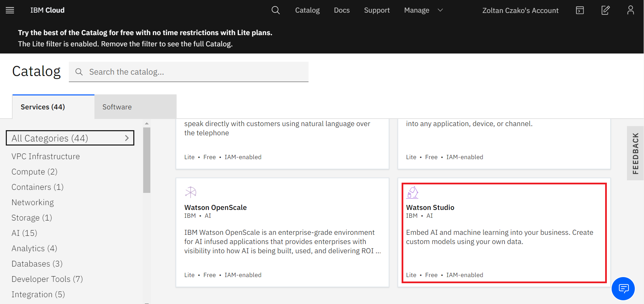Open the card about speaking over the telephone
The height and width of the screenshot is (304, 644).
point(282,144)
